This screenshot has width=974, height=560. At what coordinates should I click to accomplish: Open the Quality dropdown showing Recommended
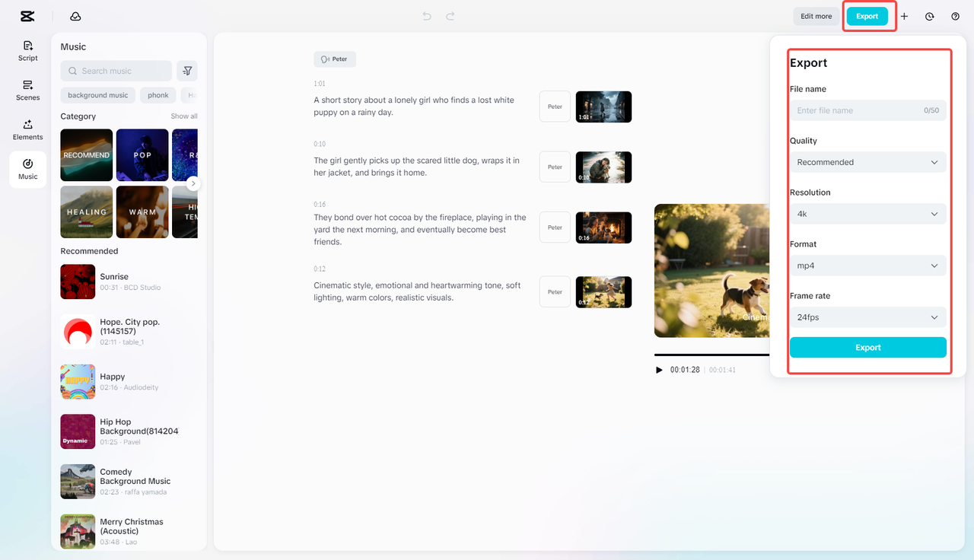click(867, 161)
